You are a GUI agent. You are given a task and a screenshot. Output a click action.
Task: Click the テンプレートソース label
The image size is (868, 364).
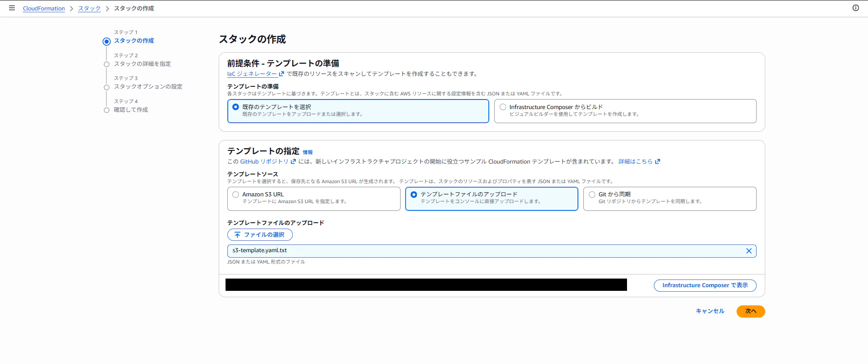click(x=253, y=174)
